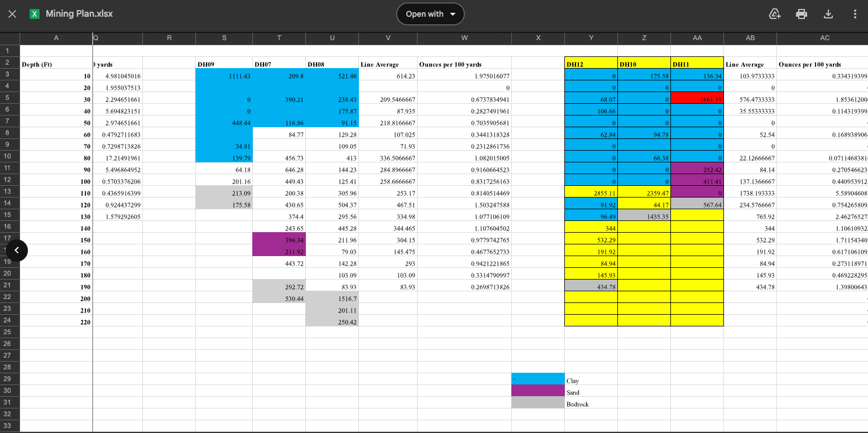868x433 pixels.
Task: Click the Mining Plan.xlsx file title
Action: [x=79, y=14]
